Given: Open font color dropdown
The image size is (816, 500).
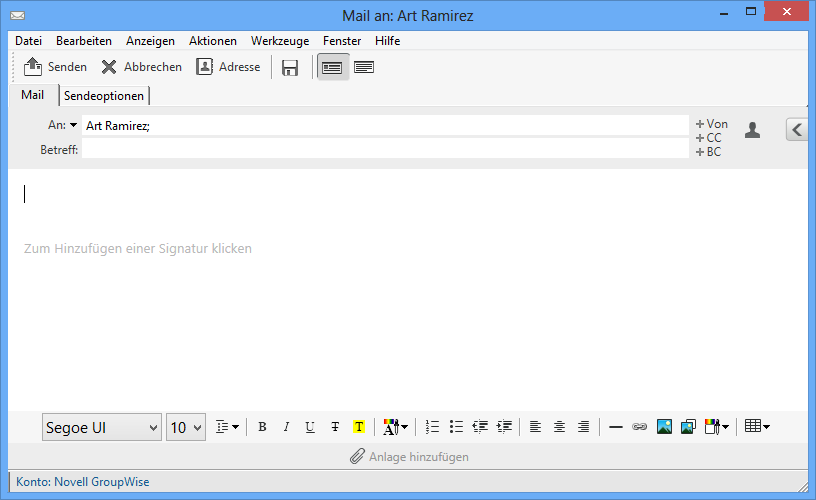Looking at the screenshot, I should point(396,427).
